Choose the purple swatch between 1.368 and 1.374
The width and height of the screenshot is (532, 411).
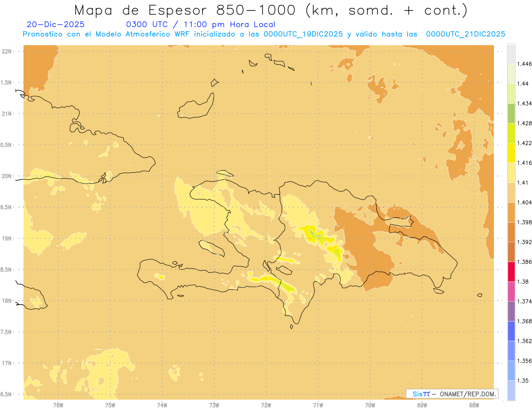511,311
